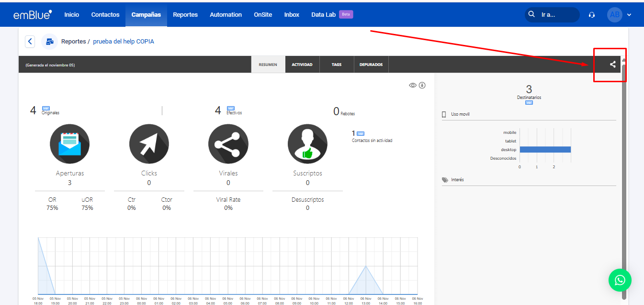
Task: Click the Suscriptos thumbs-up person icon
Action: [307, 144]
